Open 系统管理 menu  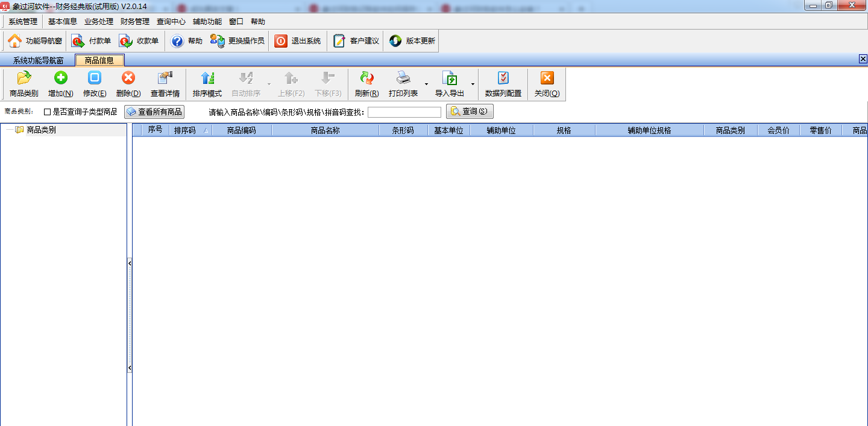23,22
